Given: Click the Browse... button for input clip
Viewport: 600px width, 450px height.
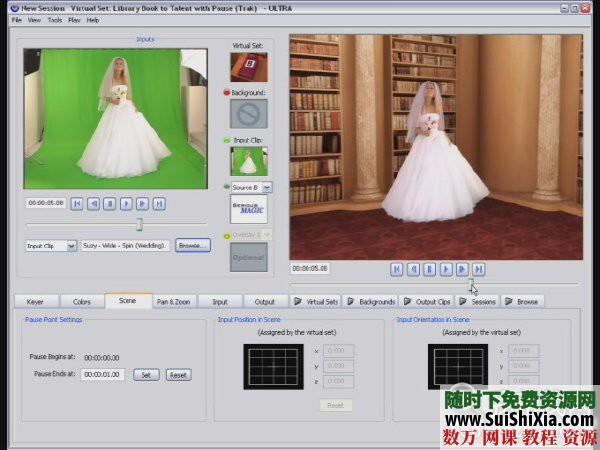Looking at the screenshot, I should 192,245.
